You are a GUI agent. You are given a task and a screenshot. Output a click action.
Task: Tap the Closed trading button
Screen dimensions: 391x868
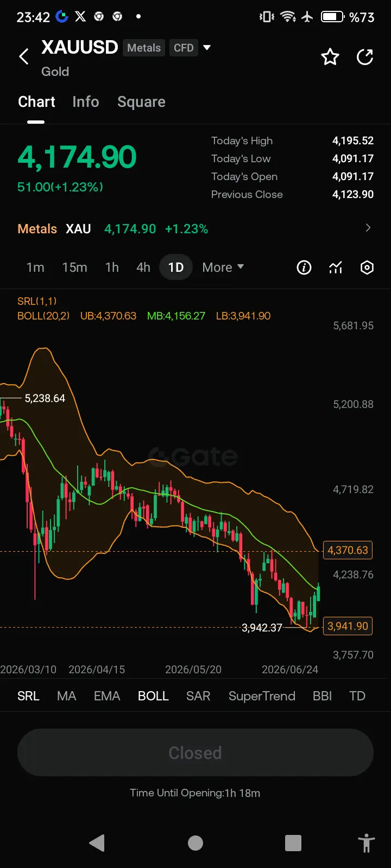pos(195,753)
